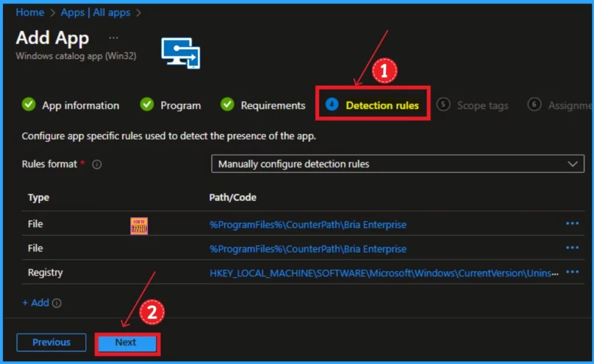
Task: Click the step 4 circle icon
Action: [332, 104]
